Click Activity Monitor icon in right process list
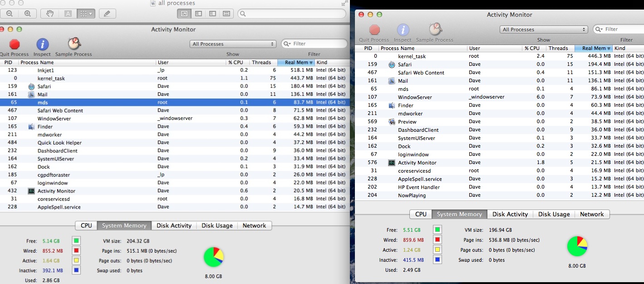 click(x=392, y=163)
